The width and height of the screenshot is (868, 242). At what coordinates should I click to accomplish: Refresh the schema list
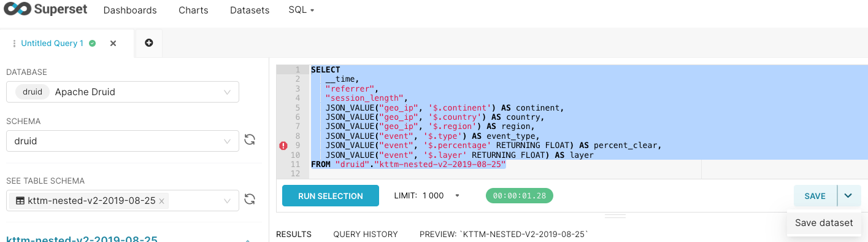point(250,140)
